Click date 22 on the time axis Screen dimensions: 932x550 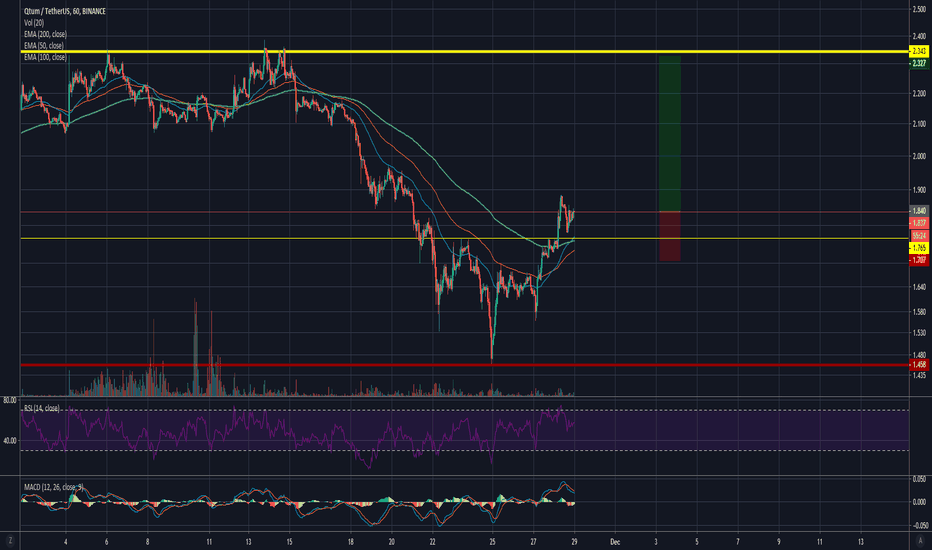(433, 542)
